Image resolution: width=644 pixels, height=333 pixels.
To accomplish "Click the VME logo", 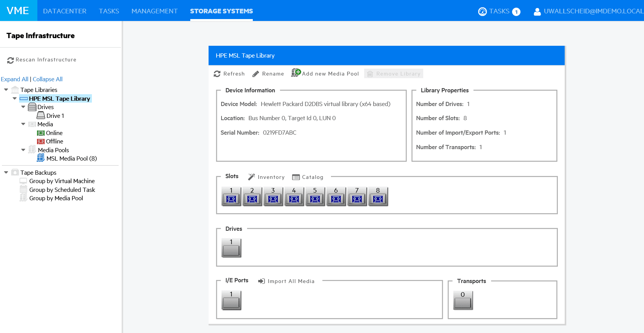I will pyautogui.click(x=18, y=11).
